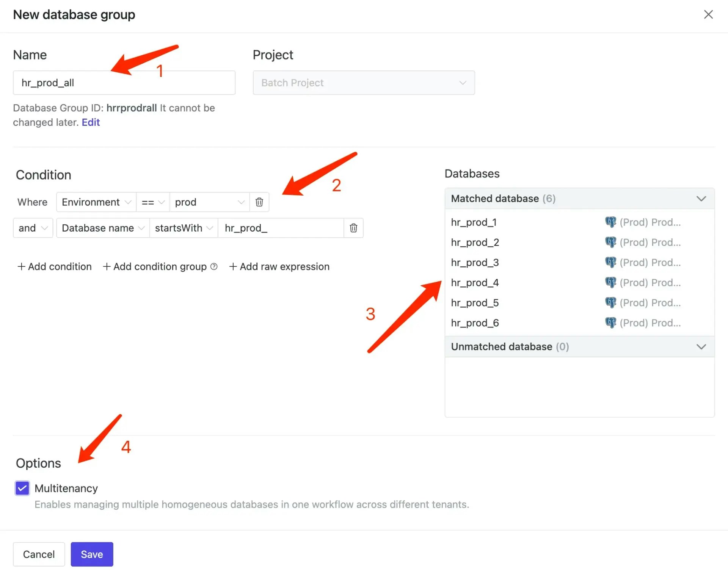Click PostgreSQL elephant icon for hr_prod_6
728x573 pixels.
click(610, 323)
